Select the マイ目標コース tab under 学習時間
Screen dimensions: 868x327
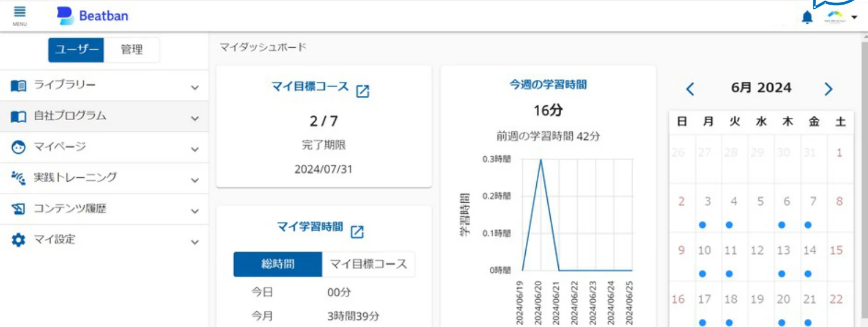click(x=368, y=264)
